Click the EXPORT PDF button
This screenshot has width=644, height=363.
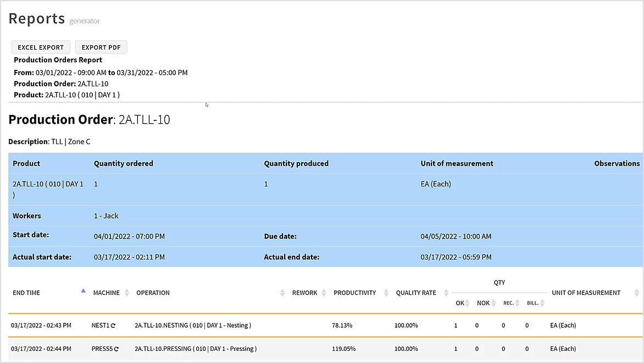[x=101, y=47]
